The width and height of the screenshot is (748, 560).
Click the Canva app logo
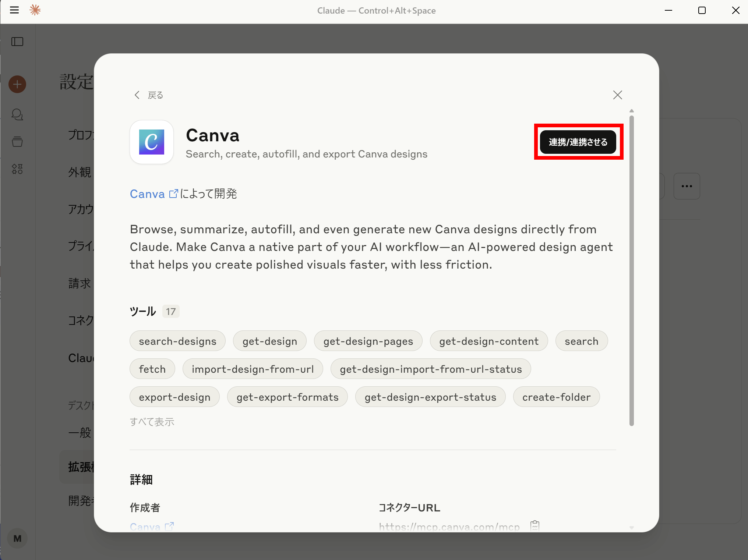tap(152, 142)
